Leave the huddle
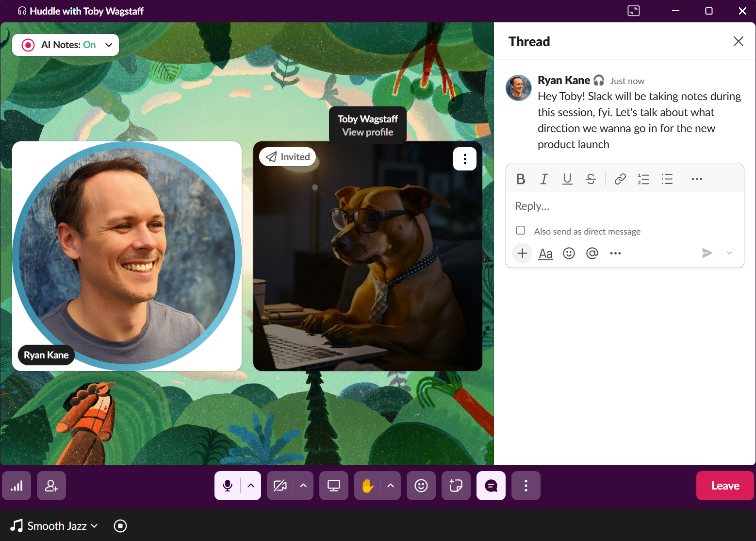This screenshot has width=756, height=541. click(725, 486)
